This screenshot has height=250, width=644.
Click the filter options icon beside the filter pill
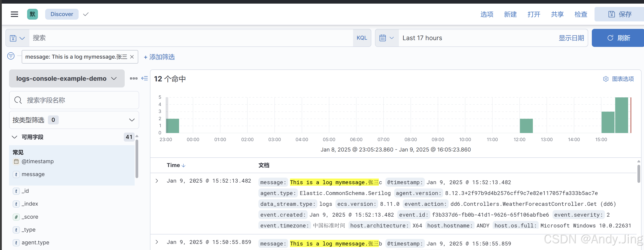point(11,56)
